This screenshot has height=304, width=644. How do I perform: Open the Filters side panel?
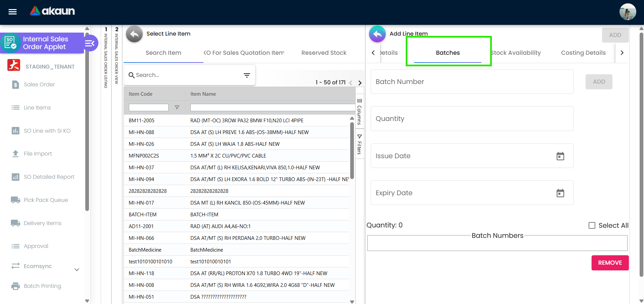click(x=359, y=144)
